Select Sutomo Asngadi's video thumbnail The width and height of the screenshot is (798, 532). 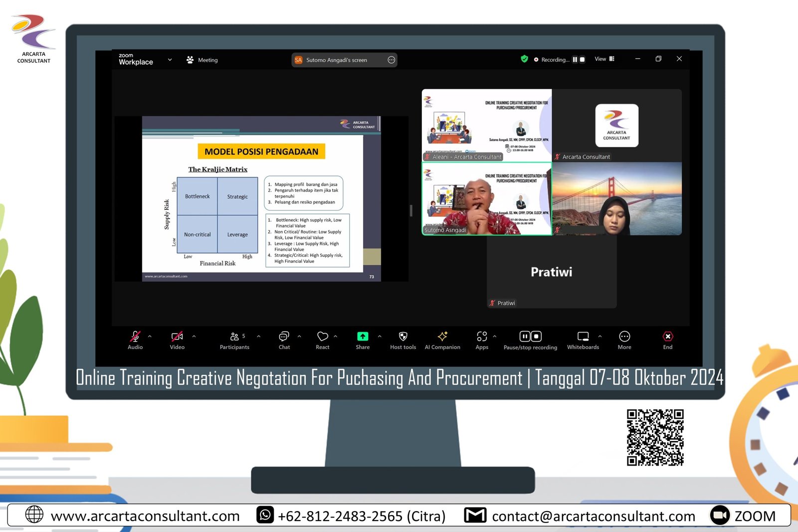tap(486, 198)
